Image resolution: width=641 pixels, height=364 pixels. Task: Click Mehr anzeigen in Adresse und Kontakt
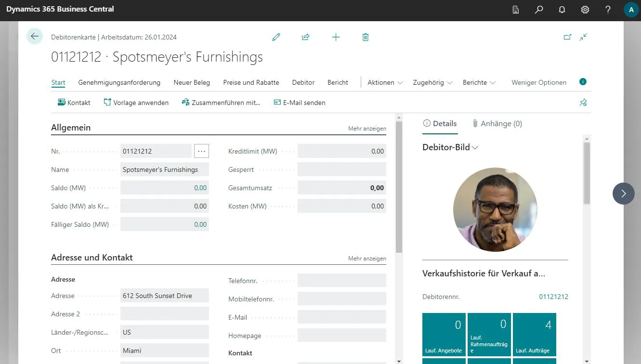coord(367,259)
